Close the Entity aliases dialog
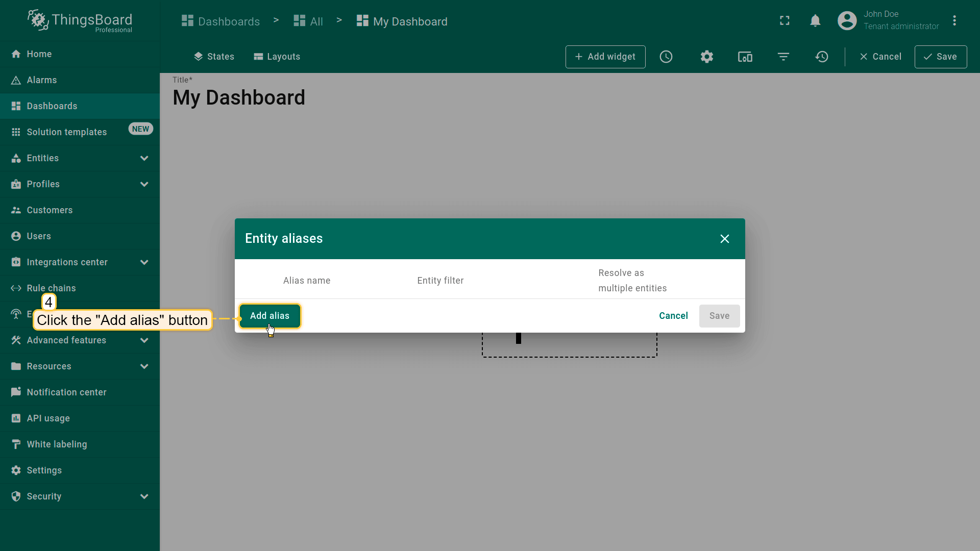This screenshot has height=551, width=980. (724, 239)
